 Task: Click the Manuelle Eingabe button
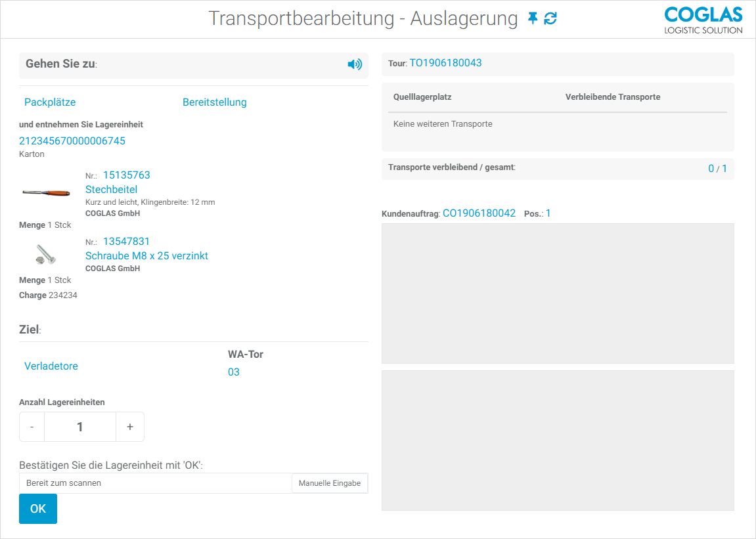pyautogui.click(x=330, y=483)
